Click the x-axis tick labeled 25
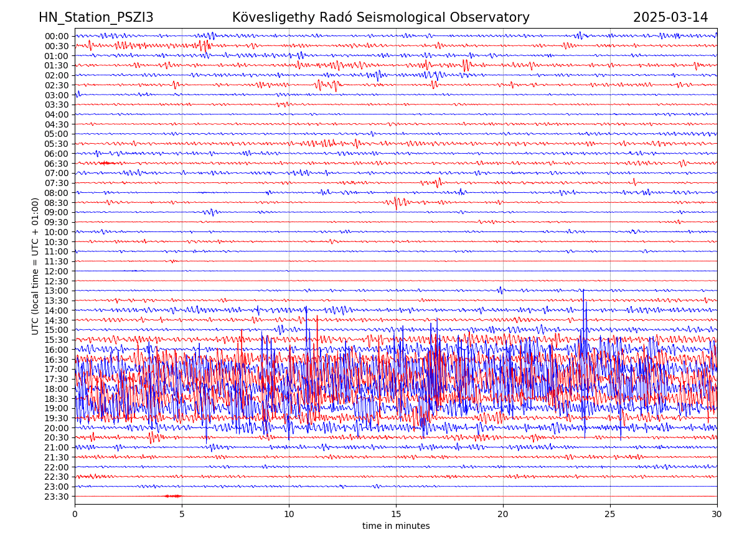747x560 pixels. [610, 515]
